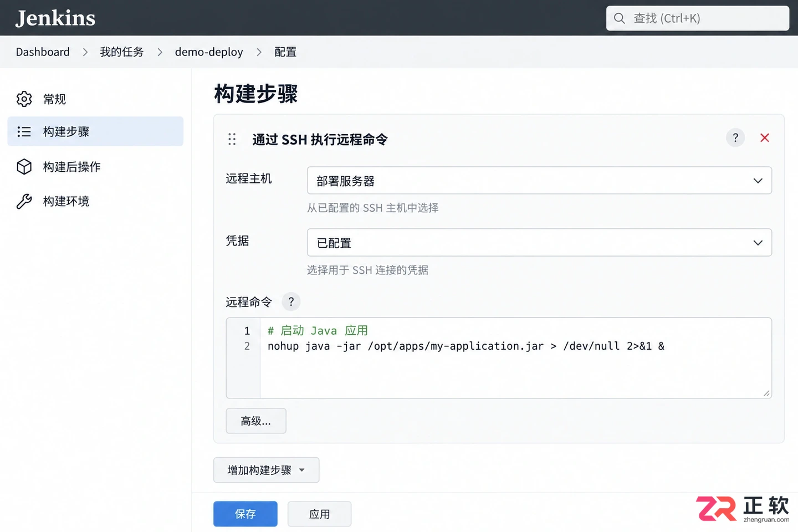Click the # 启动 Java 应用 comment line
Screen dimensions: 798x532
(x=318, y=331)
